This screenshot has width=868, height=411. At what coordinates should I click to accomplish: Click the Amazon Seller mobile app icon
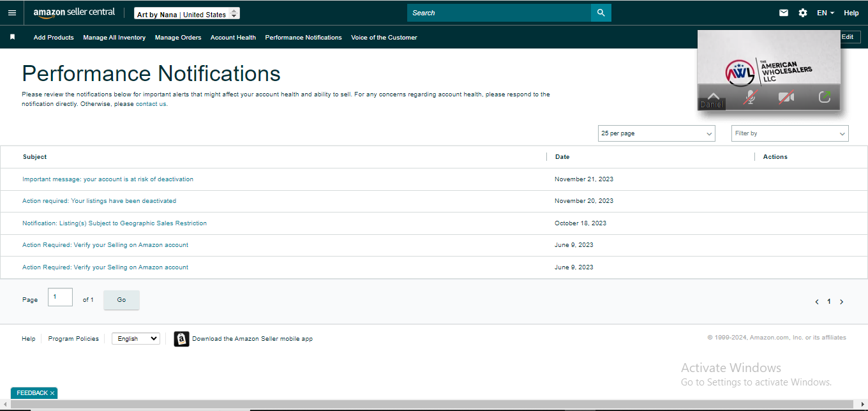tap(181, 339)
